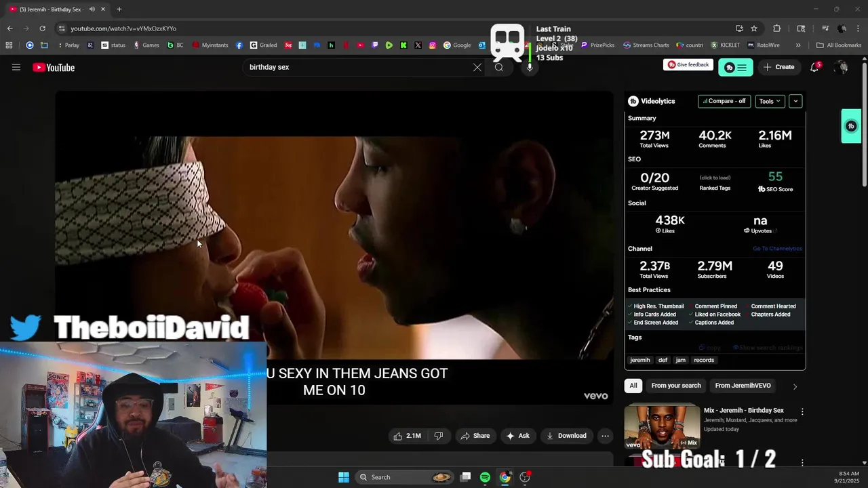Open the KICKLET bookmark
The width and height of the screenshot is (868, 488).
(725, 45)
